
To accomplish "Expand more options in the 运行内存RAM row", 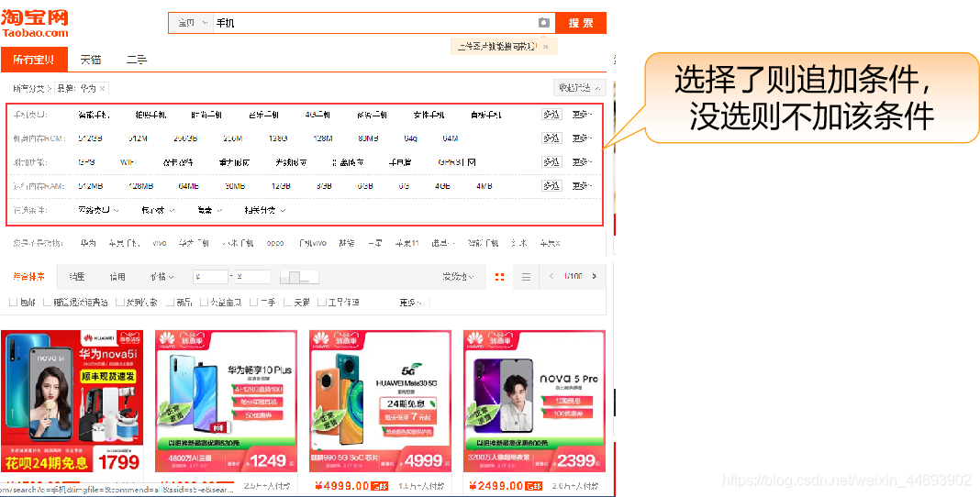I will (x=582, y=186).
